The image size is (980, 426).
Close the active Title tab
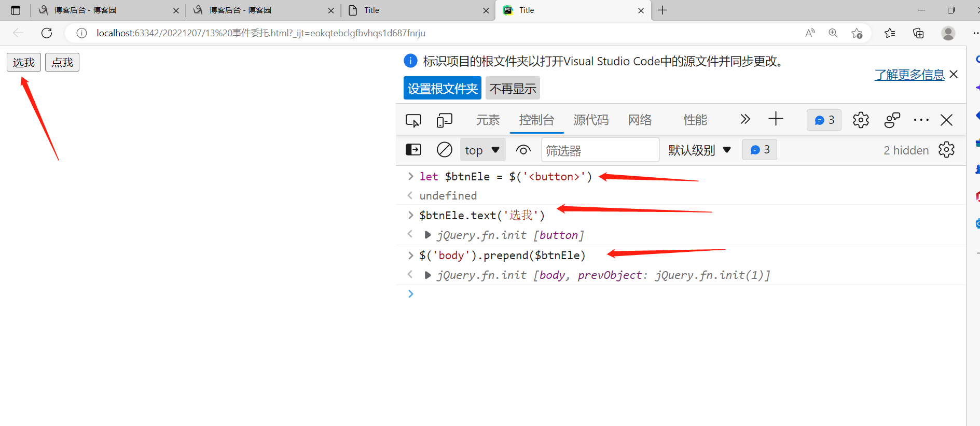pos(641,10)
